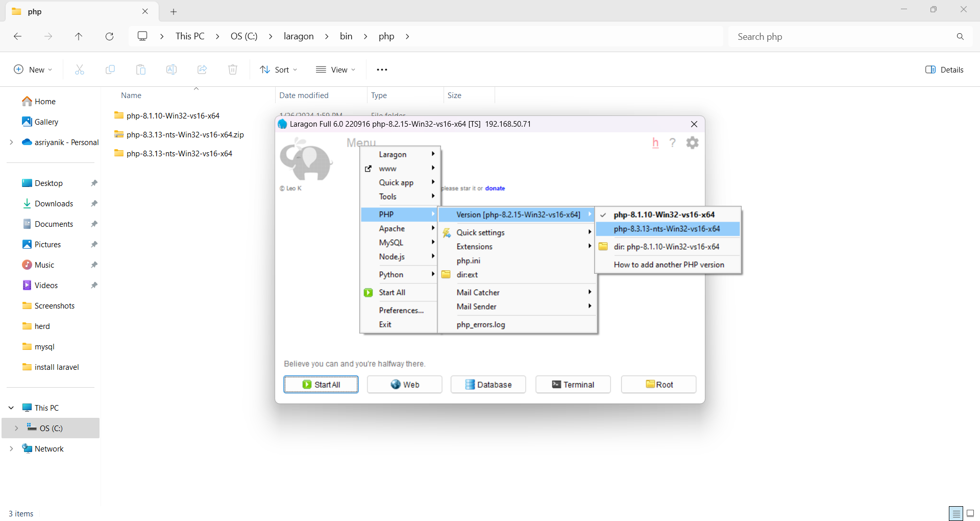The height and width of the screenshot is (521, 980).
Task: Open the Mail Catcher submenu
Action: click(478, 292)
